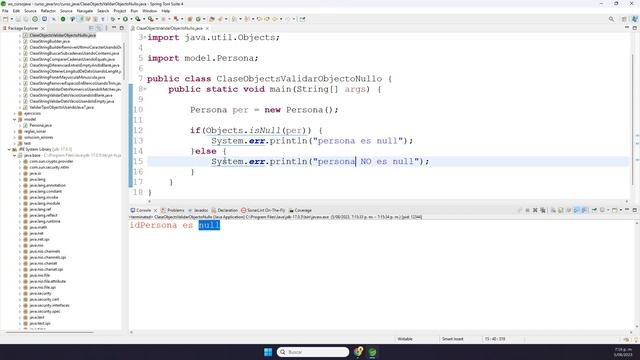The height and width of the screenshot is (360, 640).
Task: Maximize the Package Explorer panel
Action: (x=122, y=28)
